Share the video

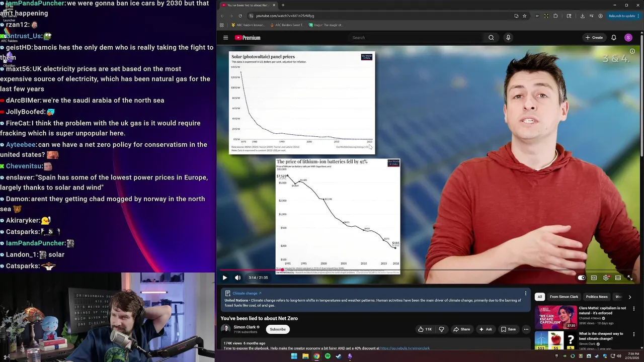tap(461, 329)
